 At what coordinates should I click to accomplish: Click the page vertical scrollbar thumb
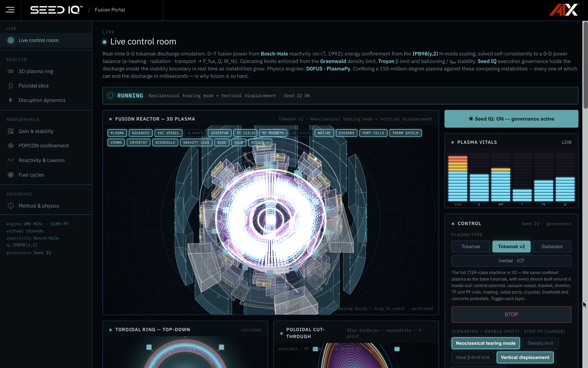tap(585, 65)
